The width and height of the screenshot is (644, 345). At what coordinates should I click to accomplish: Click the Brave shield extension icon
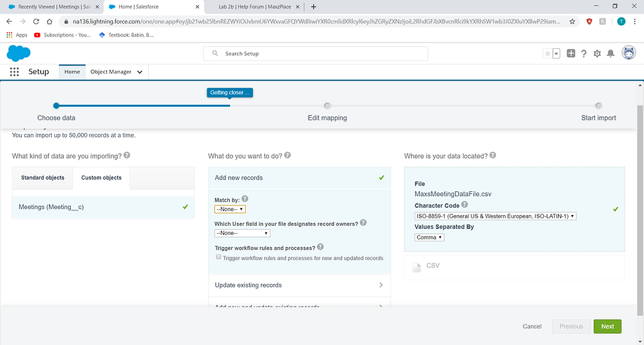coord(589,21)
